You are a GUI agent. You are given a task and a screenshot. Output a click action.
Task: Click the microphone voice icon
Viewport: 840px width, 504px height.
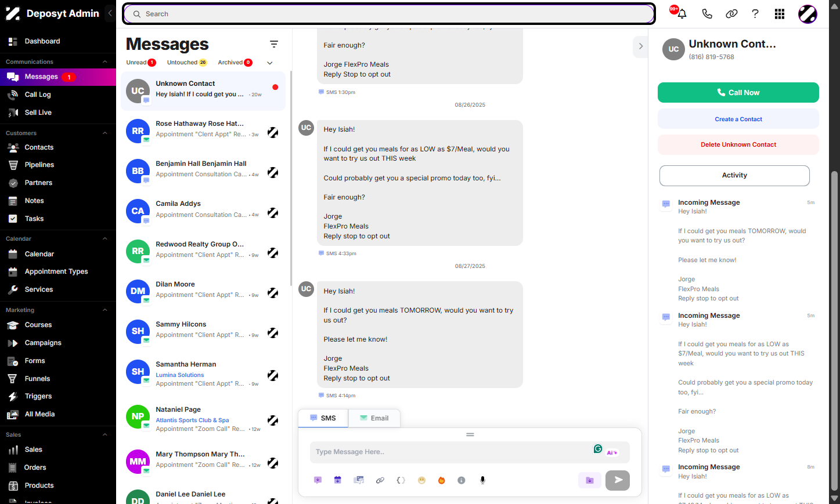482,480
